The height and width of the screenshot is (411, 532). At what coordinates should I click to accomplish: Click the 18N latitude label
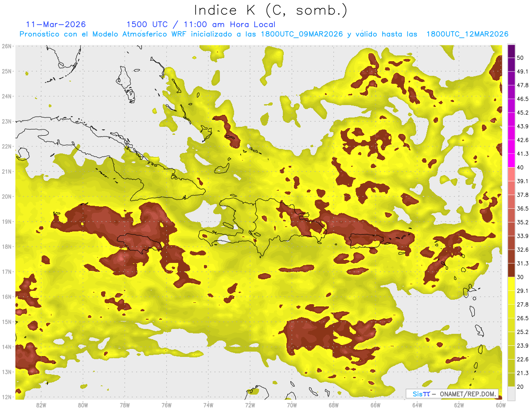tap(7, 247)
